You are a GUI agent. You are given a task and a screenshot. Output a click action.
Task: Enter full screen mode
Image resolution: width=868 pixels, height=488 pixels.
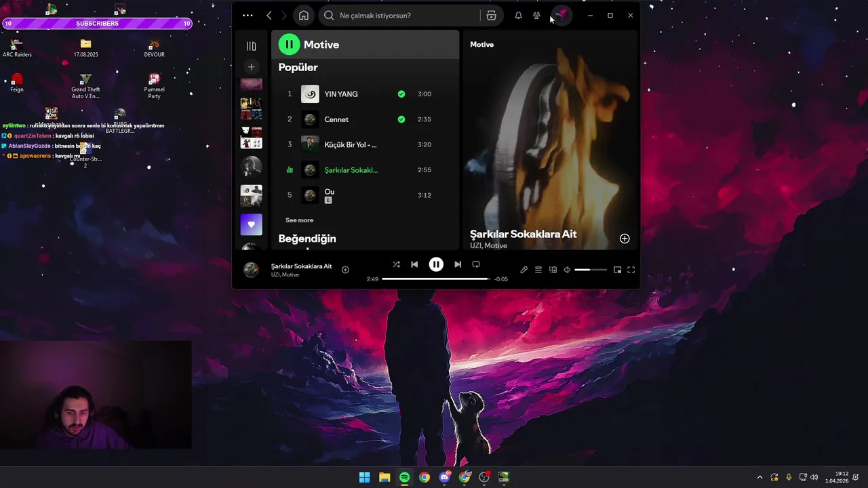[631, 270]
